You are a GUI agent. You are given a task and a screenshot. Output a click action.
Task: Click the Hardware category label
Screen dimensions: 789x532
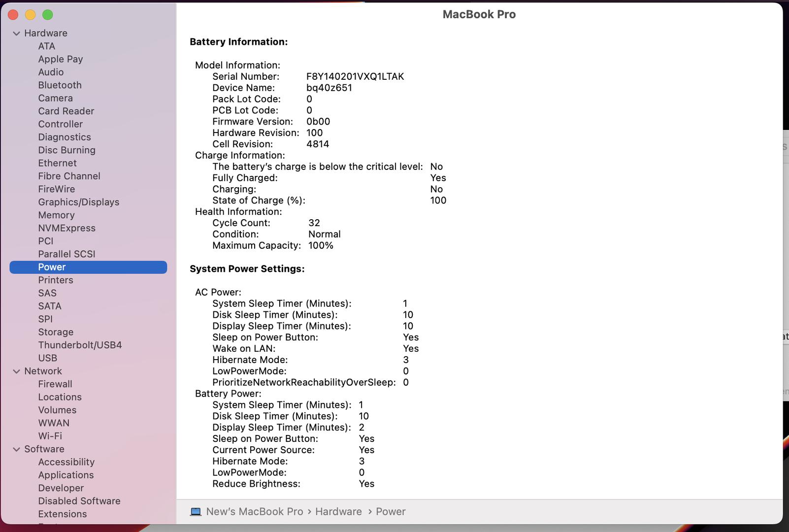46,33
